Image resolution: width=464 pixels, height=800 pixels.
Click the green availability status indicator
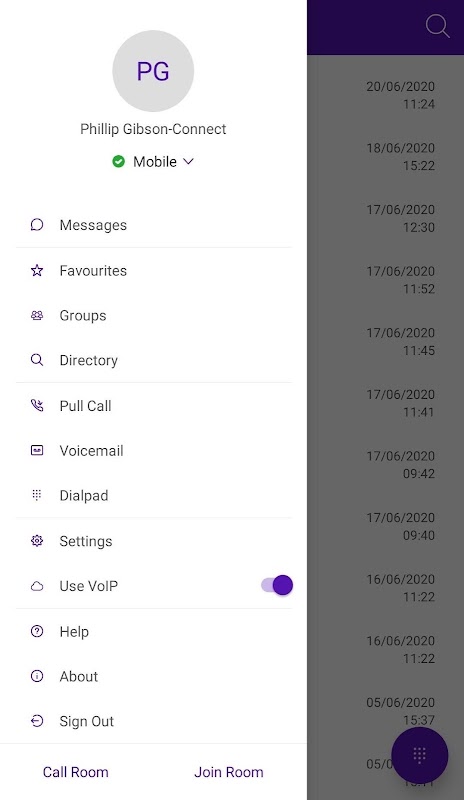point(118,162)
